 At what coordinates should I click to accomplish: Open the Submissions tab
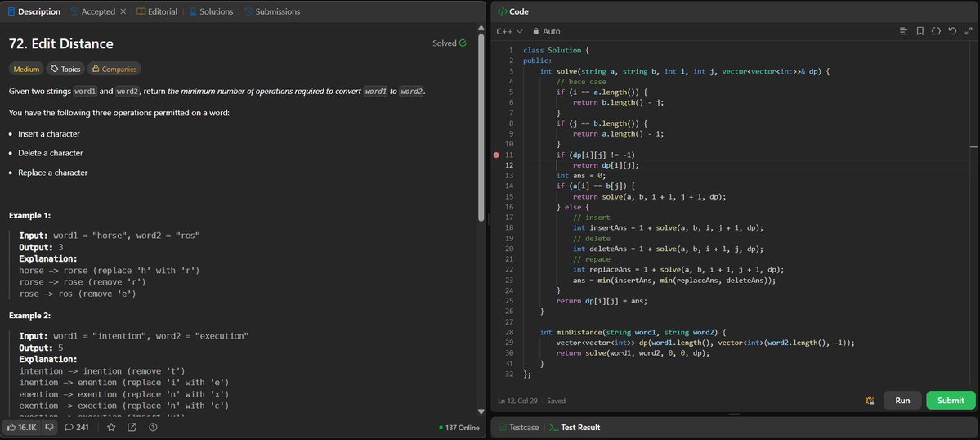tap(272, 12)
